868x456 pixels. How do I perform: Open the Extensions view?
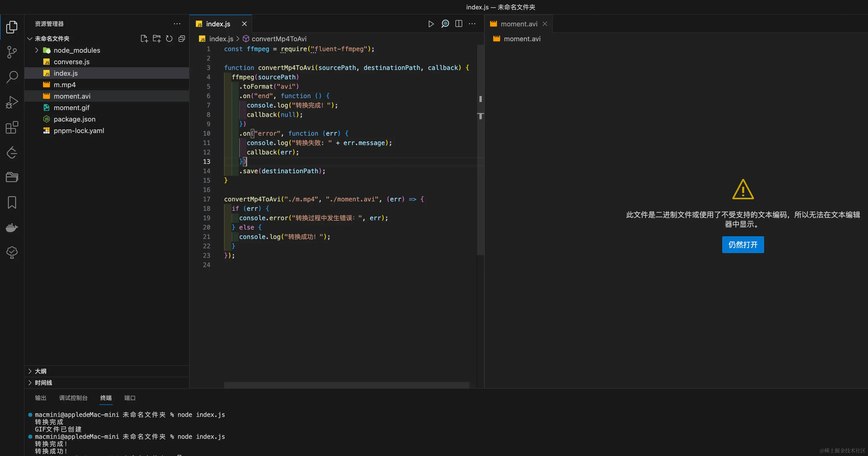[x=12, y=127]
